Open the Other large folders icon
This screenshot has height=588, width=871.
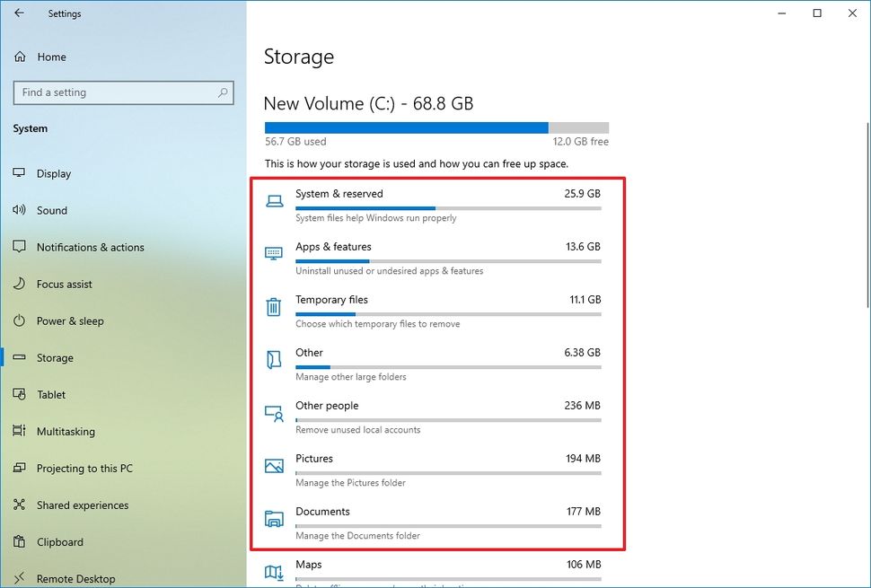274,359
